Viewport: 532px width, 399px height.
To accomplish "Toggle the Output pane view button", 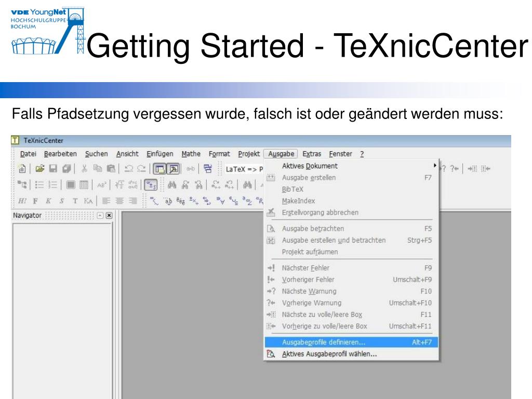I will tap(173, 169).
